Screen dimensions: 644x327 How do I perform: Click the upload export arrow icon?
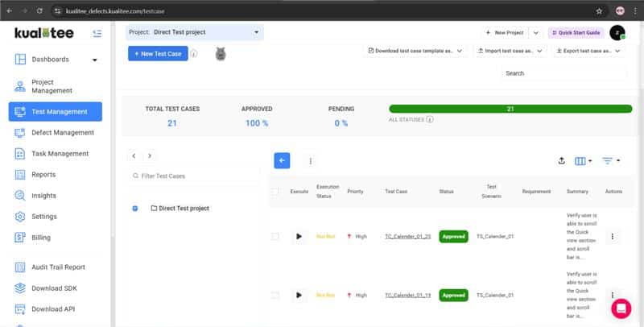point(561,161)
